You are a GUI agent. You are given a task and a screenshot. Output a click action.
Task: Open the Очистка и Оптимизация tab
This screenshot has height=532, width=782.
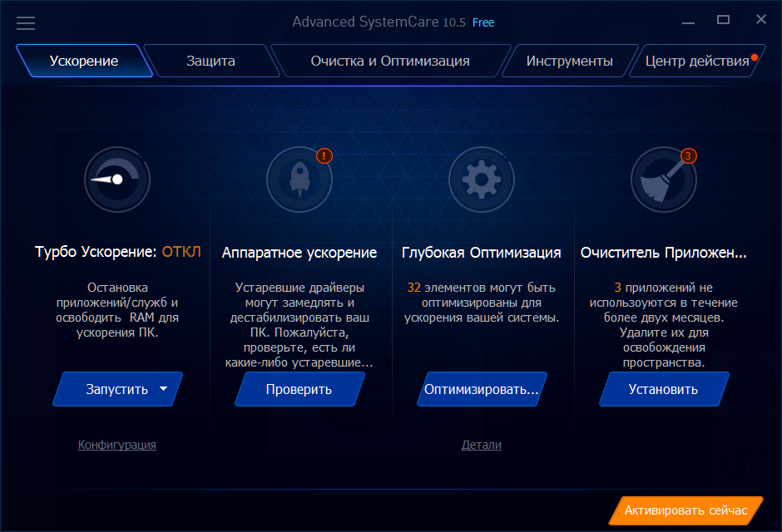(390, 62)
